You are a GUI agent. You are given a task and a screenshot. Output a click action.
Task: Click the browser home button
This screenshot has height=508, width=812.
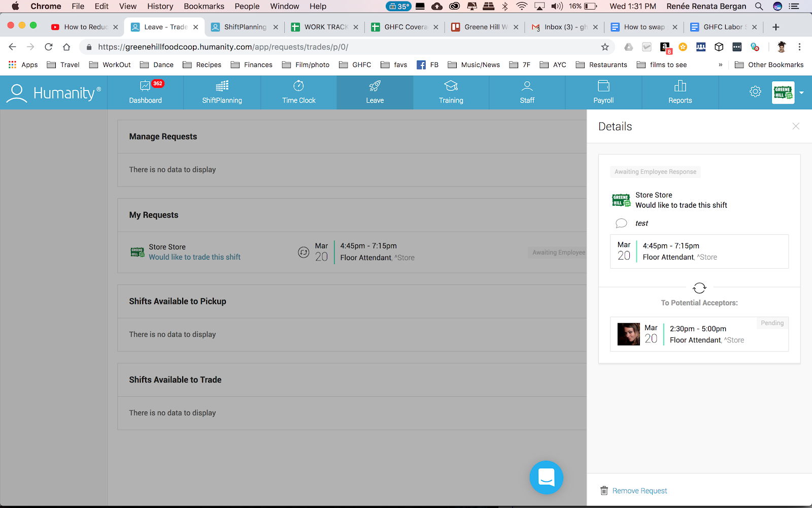(66, 47)
